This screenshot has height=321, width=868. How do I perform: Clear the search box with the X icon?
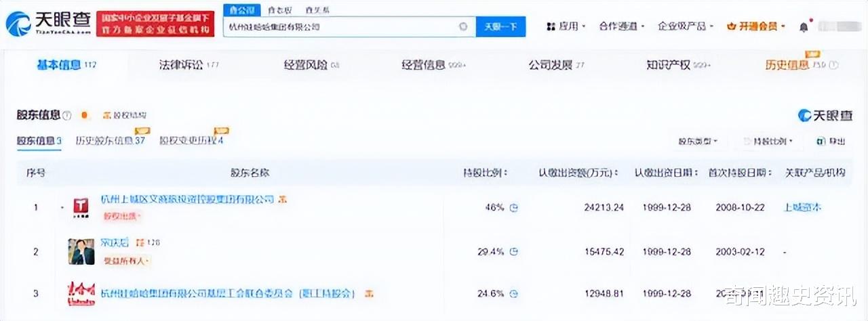point(463,27)
